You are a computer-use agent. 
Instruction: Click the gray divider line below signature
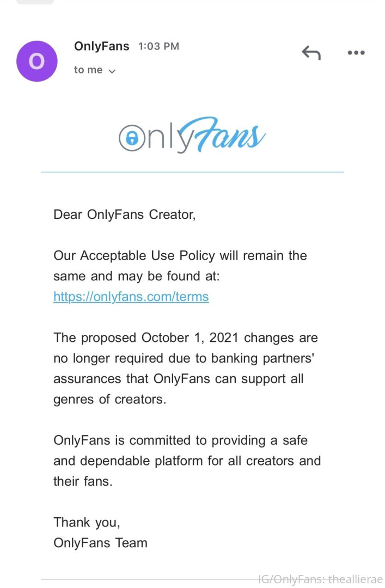click(147, 579)
